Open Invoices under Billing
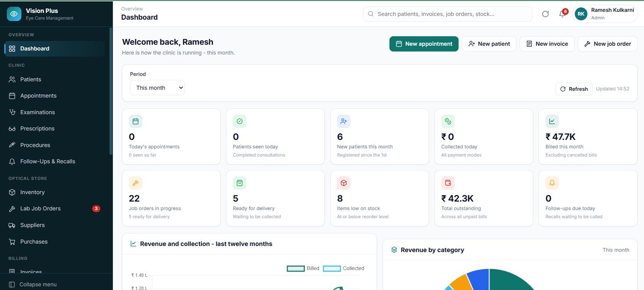Screen dimensions: 644x290 (54, 271)
